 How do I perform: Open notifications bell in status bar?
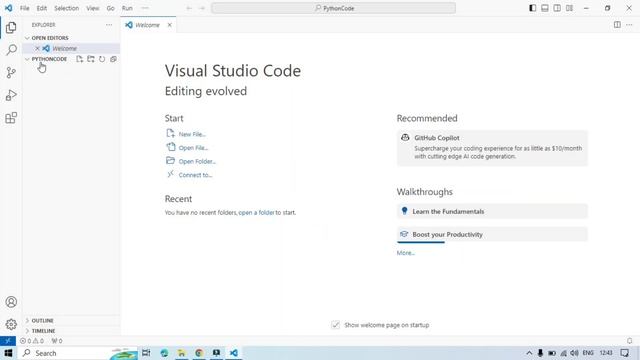[x=630, y=341]
